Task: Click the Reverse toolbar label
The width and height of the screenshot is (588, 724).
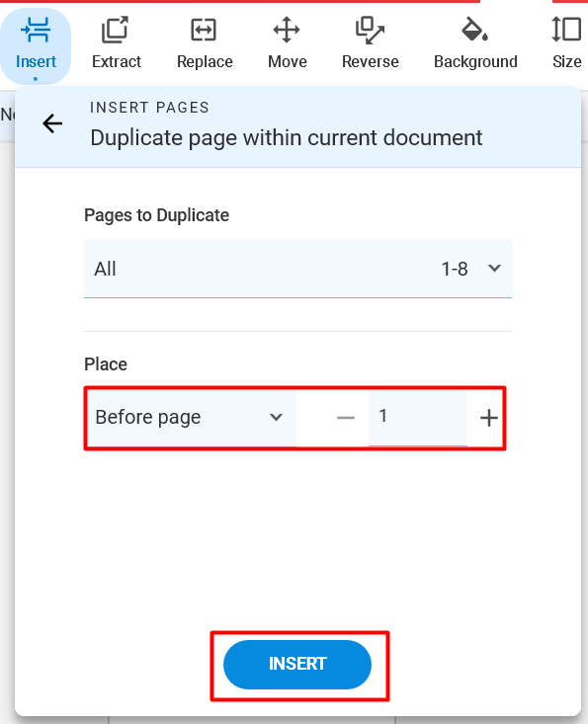Action: click(x=370, y=61)
